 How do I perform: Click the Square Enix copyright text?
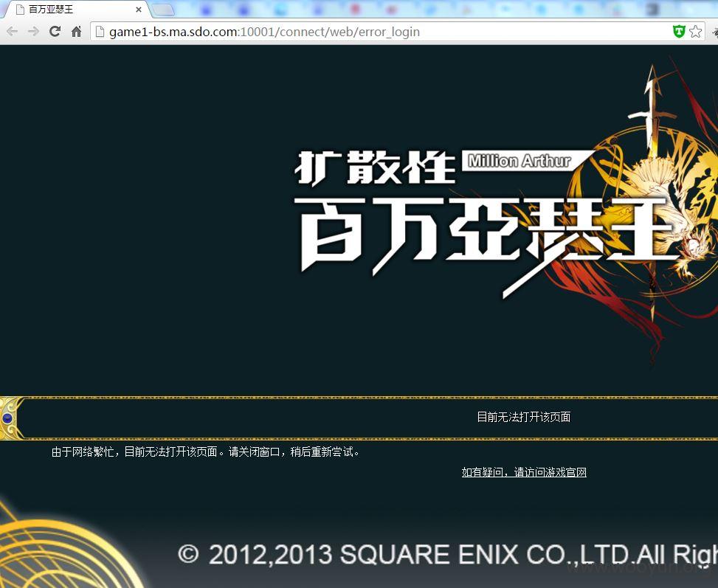coord(448,555)
